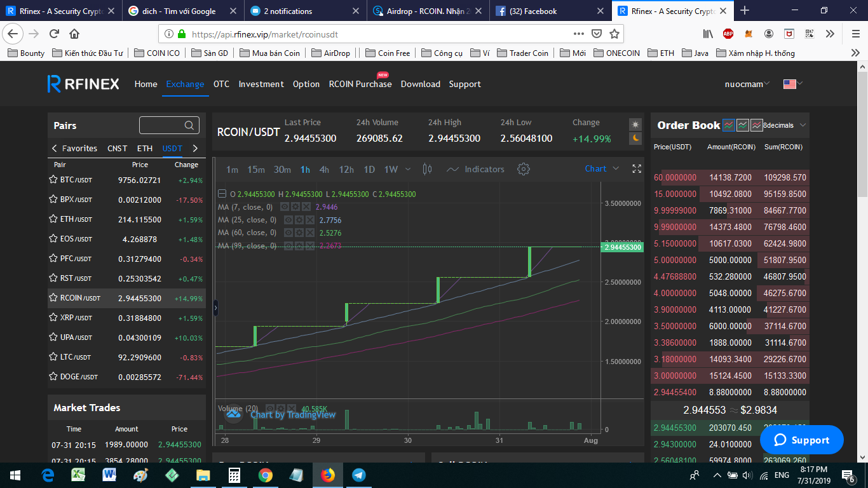
Task: Go to the Home page link
Action: pyautogui.click(x=146, y=84)
